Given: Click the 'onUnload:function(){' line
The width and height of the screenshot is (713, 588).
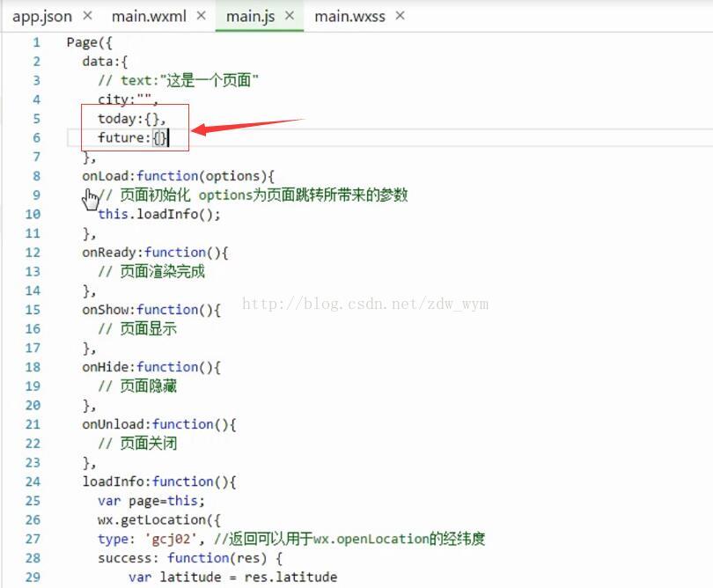Looking at the screenshot, I should coord(159,424).
